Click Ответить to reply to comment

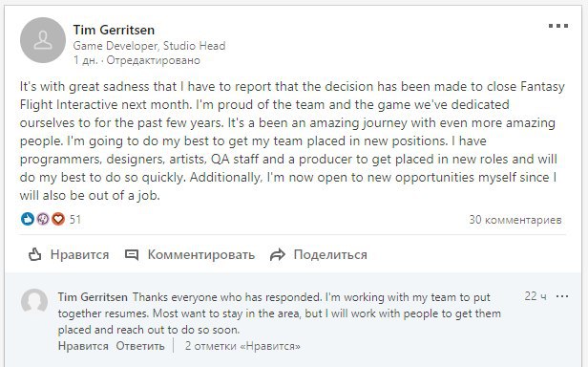[140, 346]
